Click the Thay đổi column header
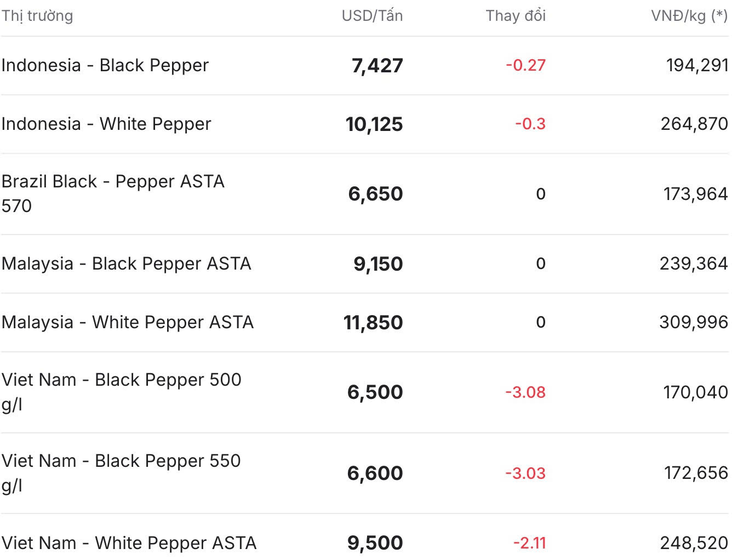732x560 pixels. tap(516, 16)
